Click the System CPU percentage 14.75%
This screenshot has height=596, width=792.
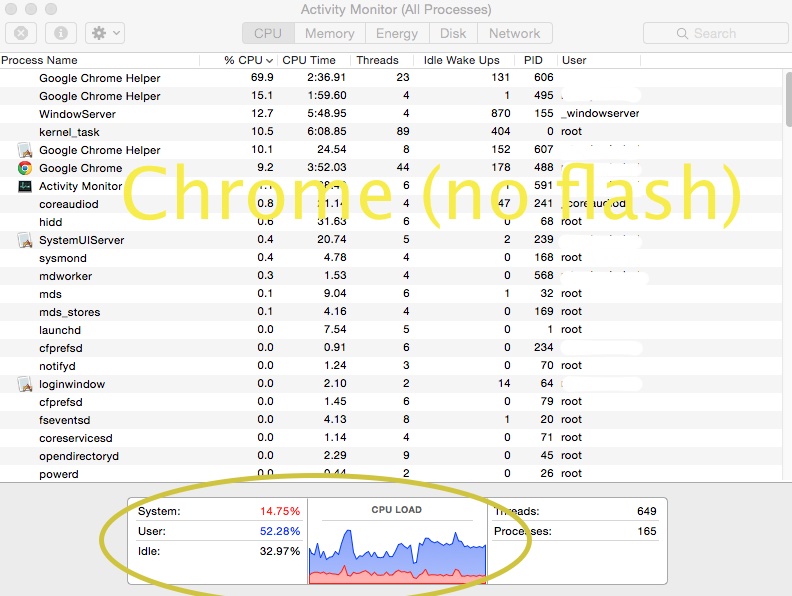pyautogui.click(x=280, y=511)
